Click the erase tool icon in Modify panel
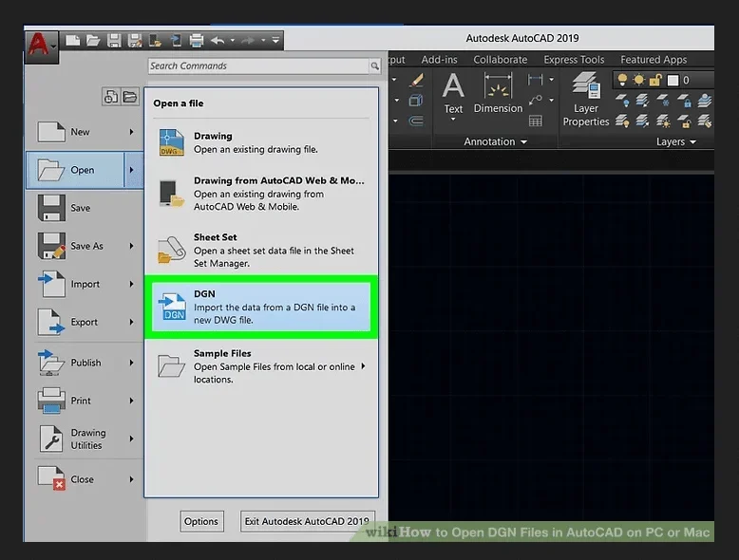Screen dimensions: 739x560 416,80
